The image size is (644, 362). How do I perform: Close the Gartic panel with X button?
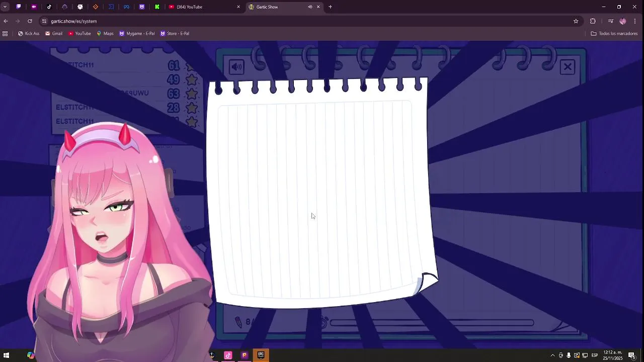(568, 67)
